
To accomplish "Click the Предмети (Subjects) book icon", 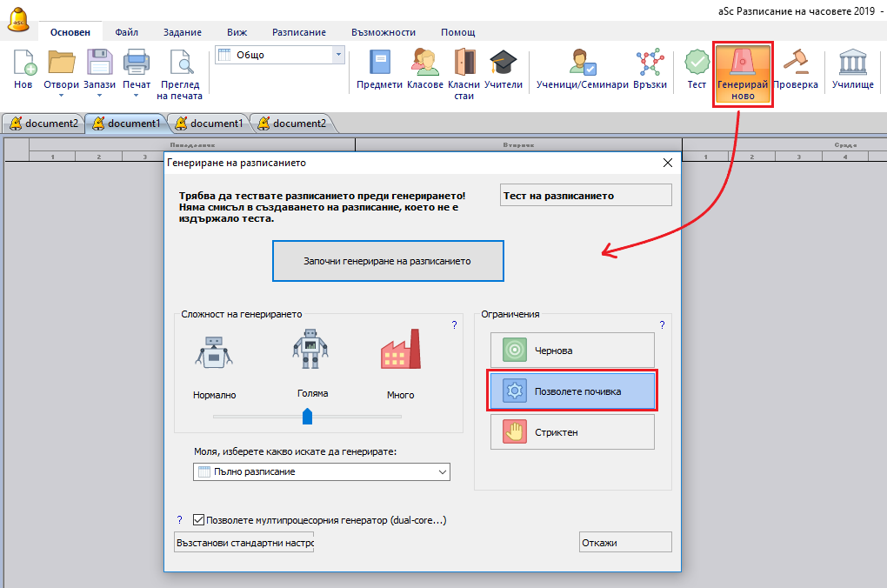I will pos(380,63).
